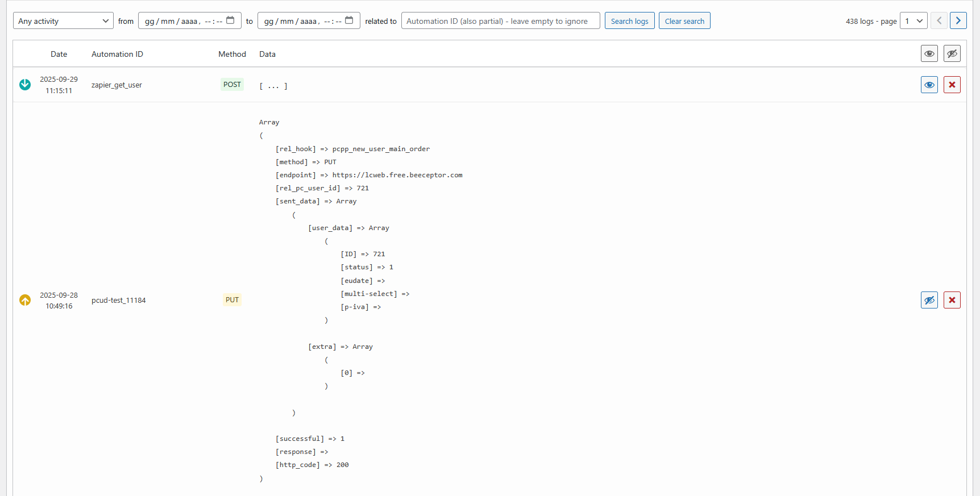This screenshot has height=496, width=980.
Task: Open calendar picker in the to date field
Action: tap(349, 21)
